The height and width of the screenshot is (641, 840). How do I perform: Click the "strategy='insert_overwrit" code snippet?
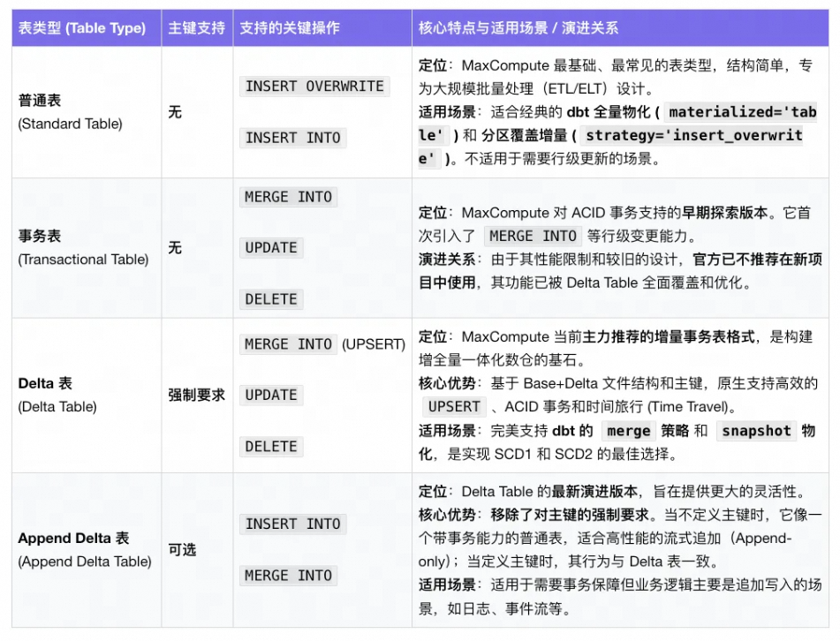click(x=693, y=135)
